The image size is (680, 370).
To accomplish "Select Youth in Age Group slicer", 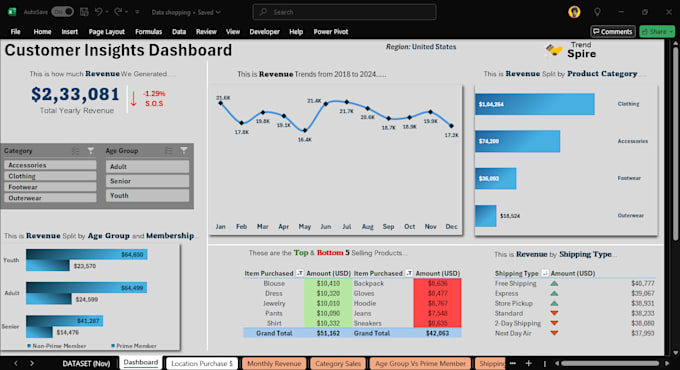I will (147, 196).
